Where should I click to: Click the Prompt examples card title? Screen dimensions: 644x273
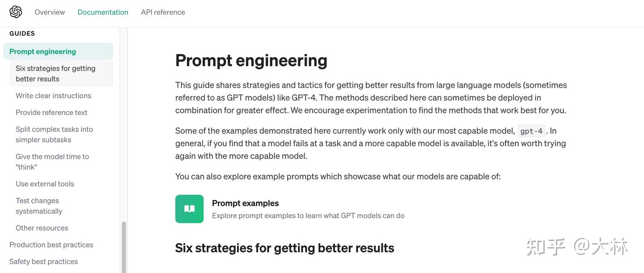point(245,203)
